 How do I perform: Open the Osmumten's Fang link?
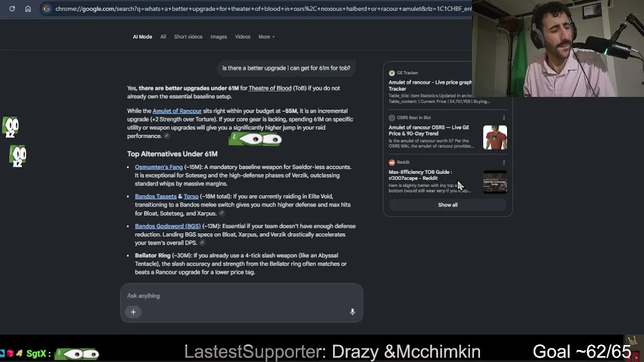point(158,167)
